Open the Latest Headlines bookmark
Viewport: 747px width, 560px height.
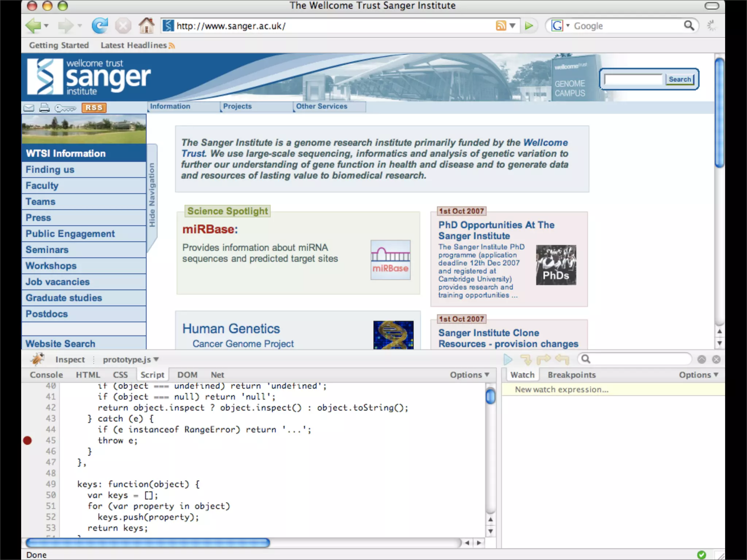point(138,45)
